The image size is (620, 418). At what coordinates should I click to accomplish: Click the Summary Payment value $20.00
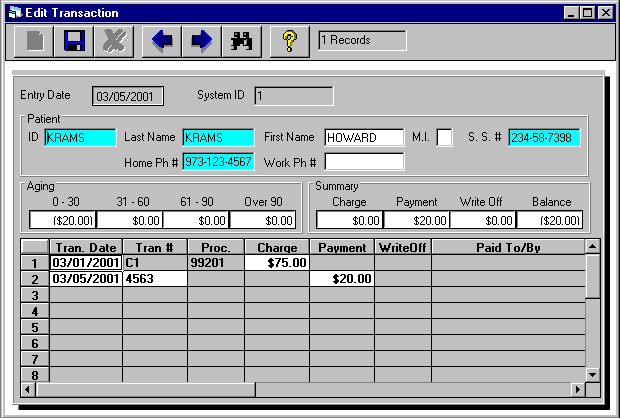(417, 220)
